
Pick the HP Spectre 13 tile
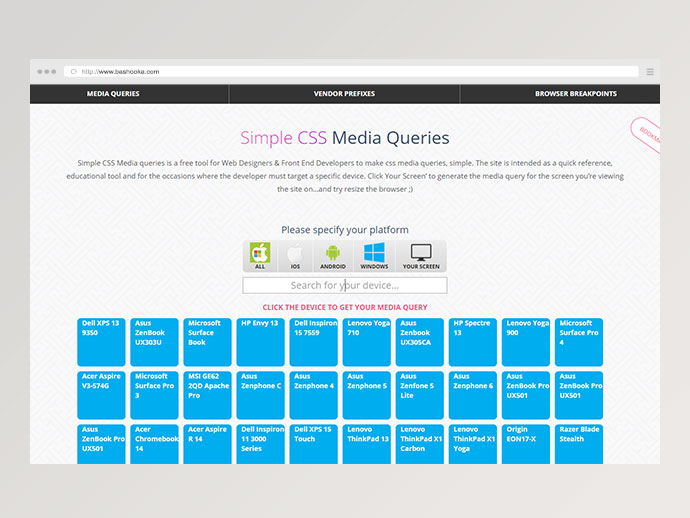473,342
